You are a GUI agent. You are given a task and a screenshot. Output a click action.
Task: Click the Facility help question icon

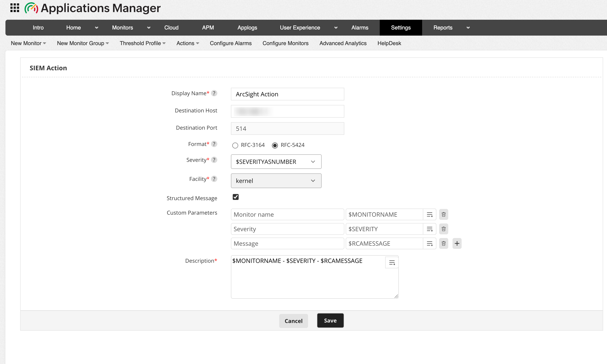pos(214,179)
